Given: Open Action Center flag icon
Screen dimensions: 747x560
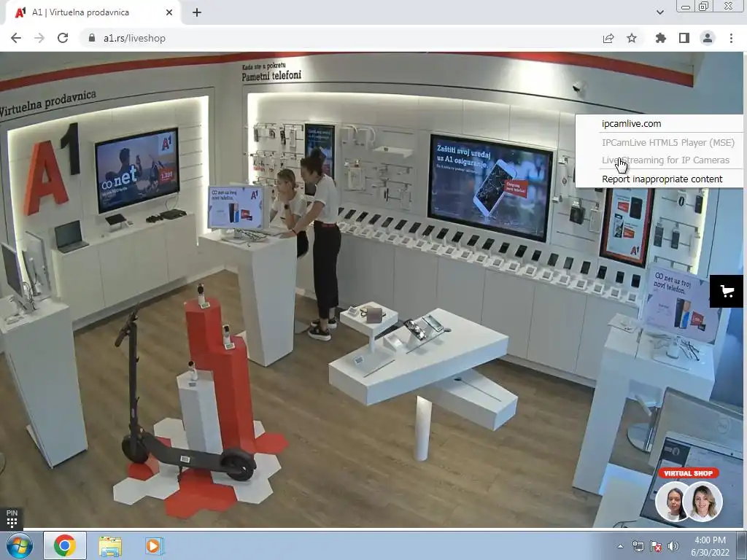Looking at the screenshot, I should [656, 546].
